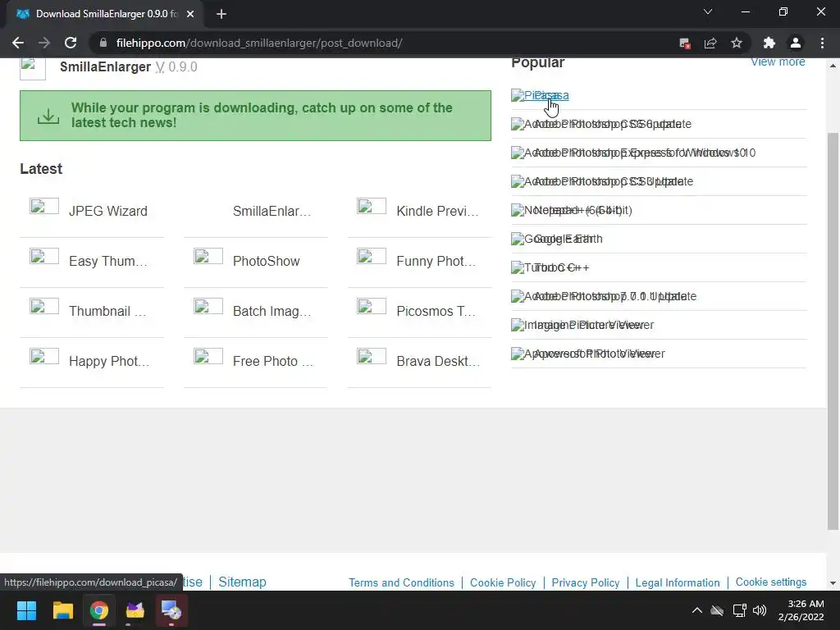Screen dimensions: 840x630
Task: Click the network status tray icon
Action: click(740, 610)
